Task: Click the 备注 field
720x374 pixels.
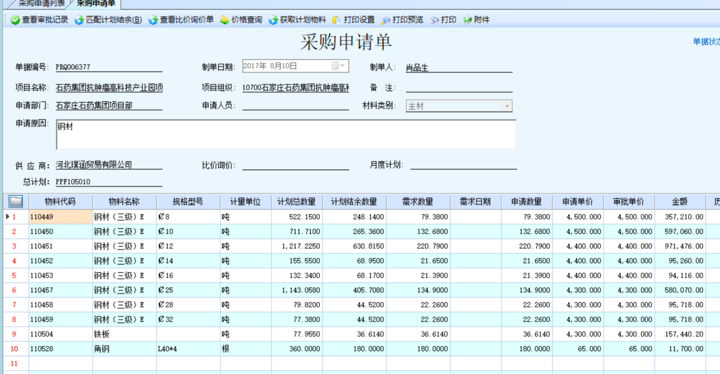Action: (x=459, y=87)
